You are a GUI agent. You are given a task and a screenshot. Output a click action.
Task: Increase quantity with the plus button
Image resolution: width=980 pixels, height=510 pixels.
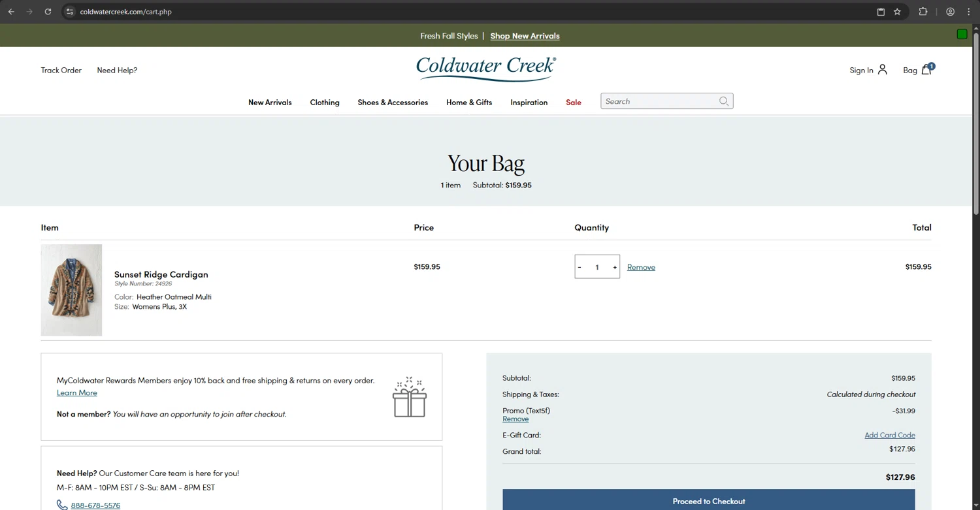point(615,267)
